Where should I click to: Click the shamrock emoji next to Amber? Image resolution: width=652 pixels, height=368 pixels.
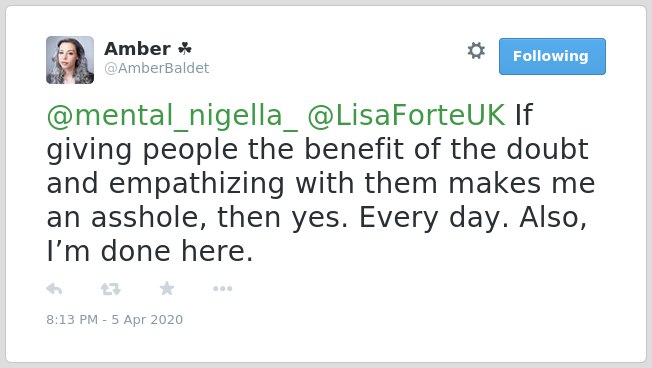tap(185, 49)
